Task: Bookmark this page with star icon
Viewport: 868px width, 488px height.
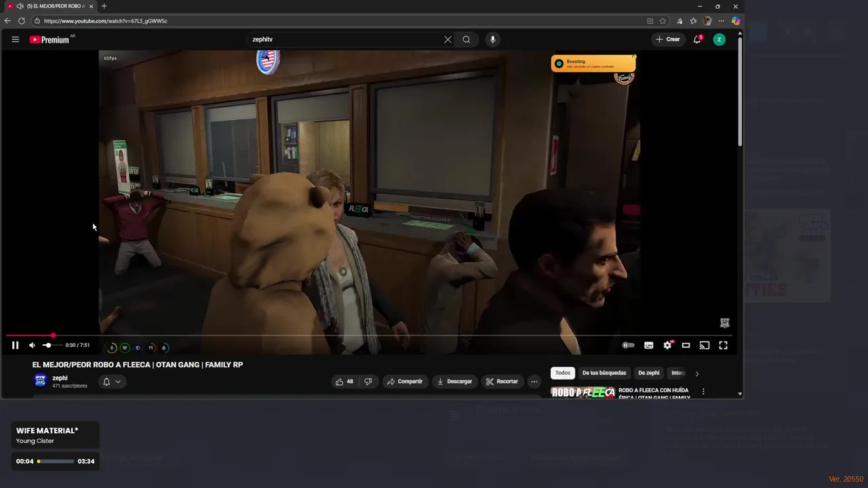Action: pos(663,21)
